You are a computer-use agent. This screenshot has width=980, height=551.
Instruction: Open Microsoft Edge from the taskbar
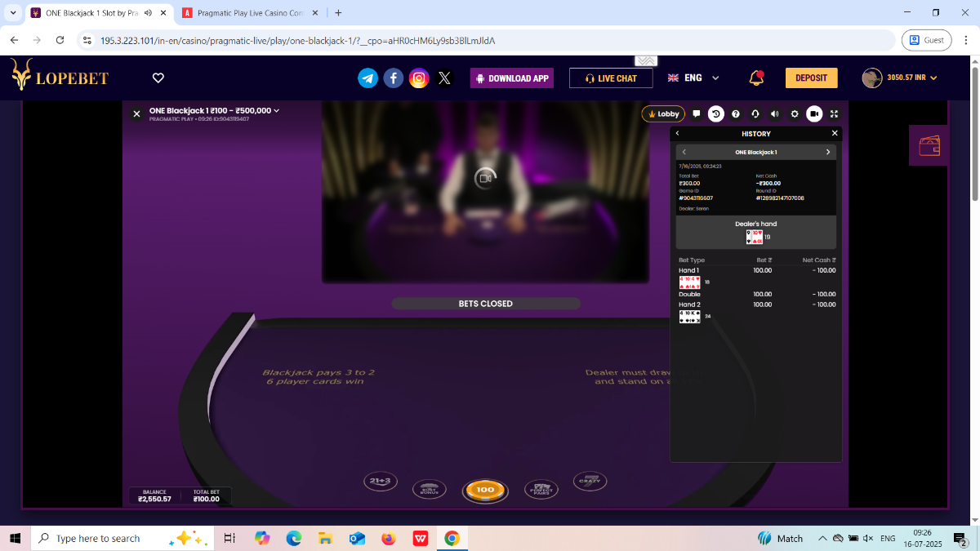pos(293,539)
